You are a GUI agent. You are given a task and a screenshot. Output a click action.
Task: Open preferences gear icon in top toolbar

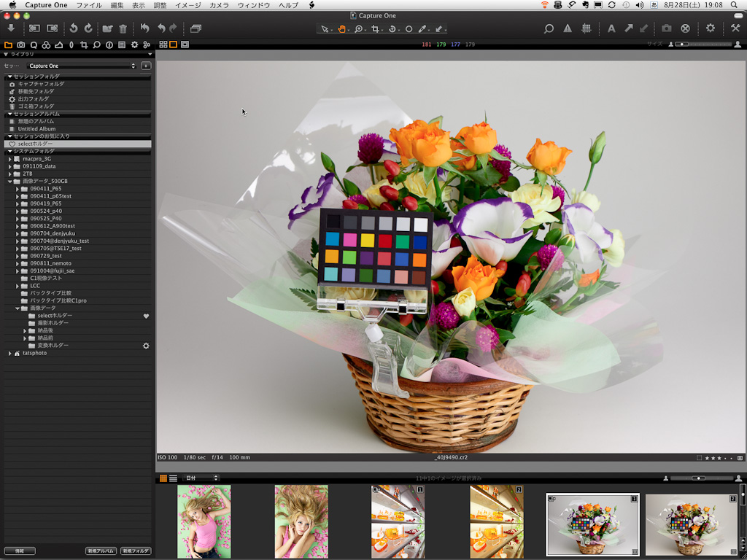click(710, 28)
